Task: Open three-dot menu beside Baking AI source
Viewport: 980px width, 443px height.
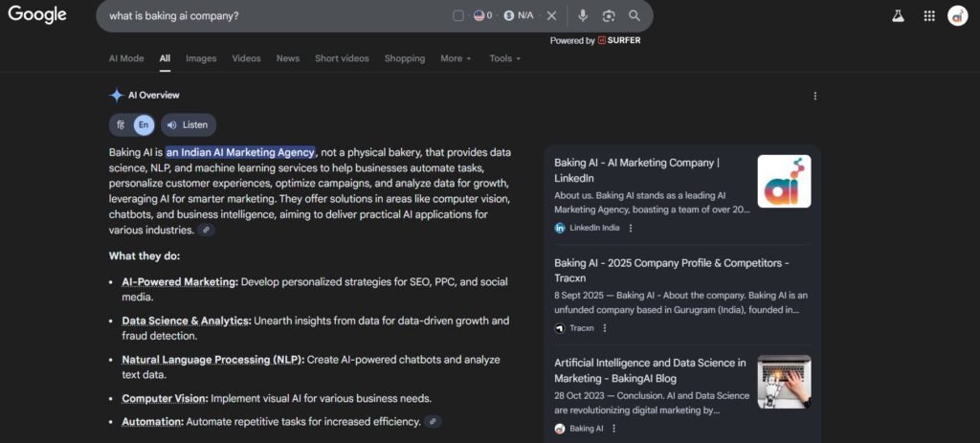Action: [613, 429]
